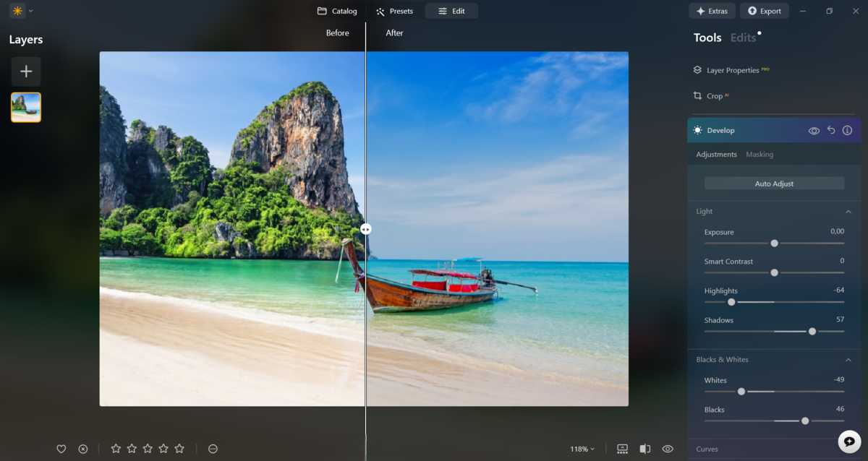This screenshot has height=461, width=868.
Task: Click the Blacks value 46
Action: click(x=840, y=409)
